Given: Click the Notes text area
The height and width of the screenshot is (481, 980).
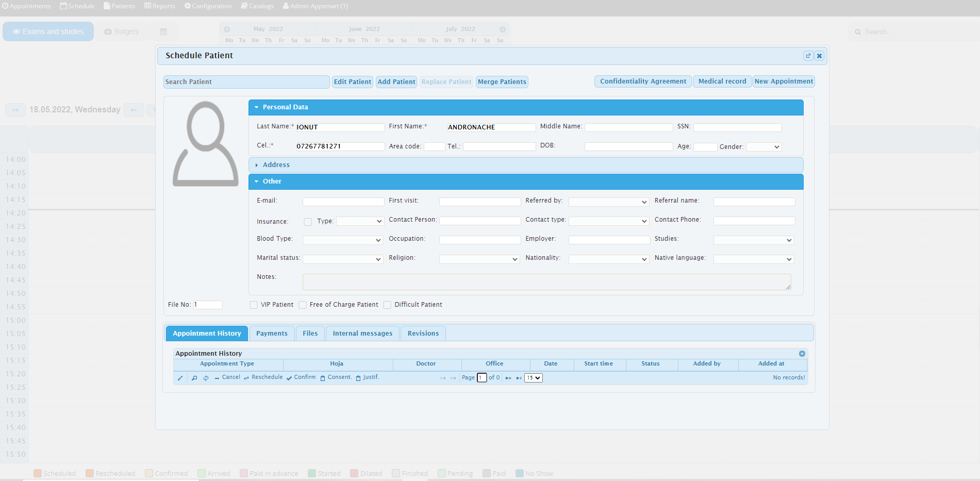Looking at the screenshot, I should pyautogui.click(x=546, y=282).
